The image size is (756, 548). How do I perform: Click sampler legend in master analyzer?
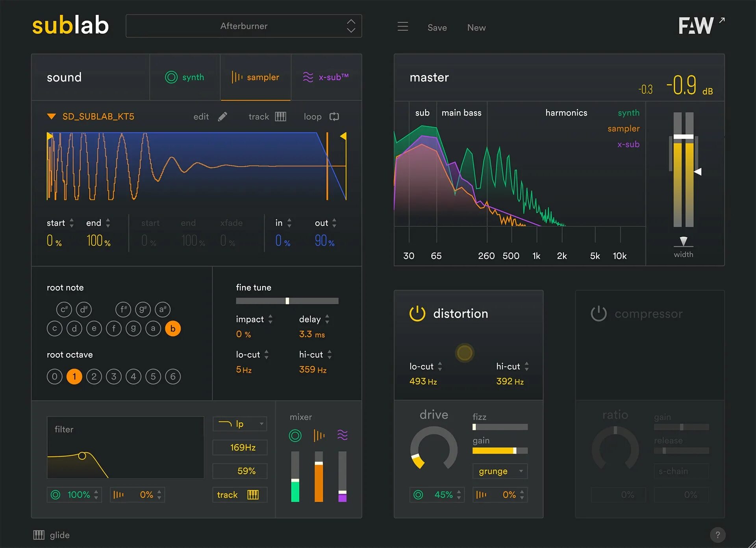[623, 129]
